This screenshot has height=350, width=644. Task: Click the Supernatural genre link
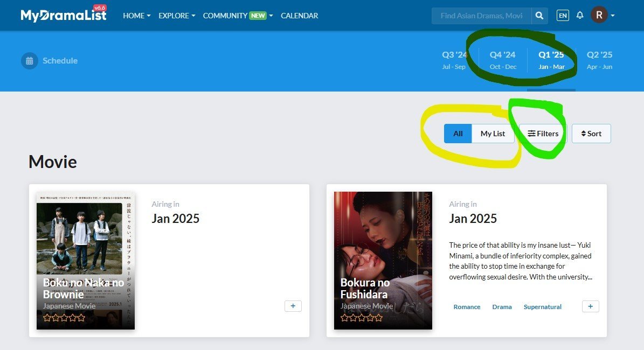point(542,307)
